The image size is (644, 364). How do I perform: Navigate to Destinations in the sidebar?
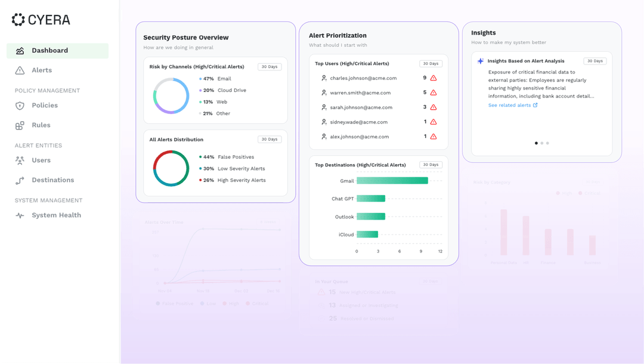52,180
